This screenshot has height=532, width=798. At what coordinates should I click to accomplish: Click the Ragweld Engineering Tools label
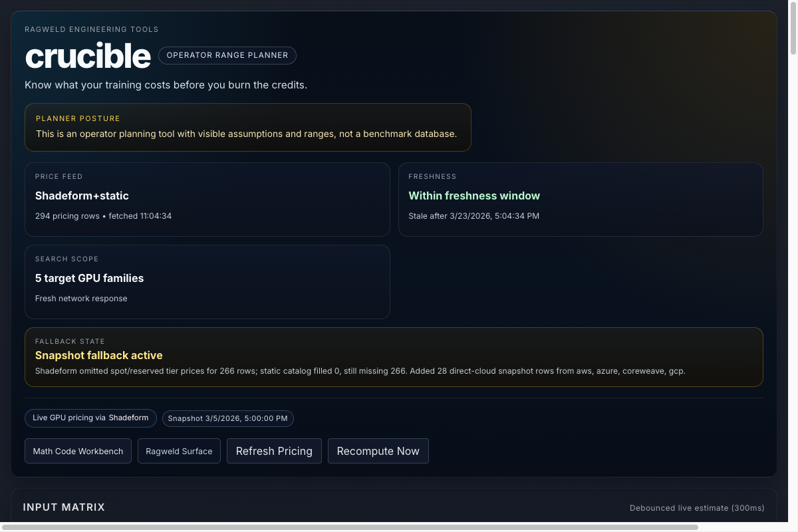click(92, 29)
